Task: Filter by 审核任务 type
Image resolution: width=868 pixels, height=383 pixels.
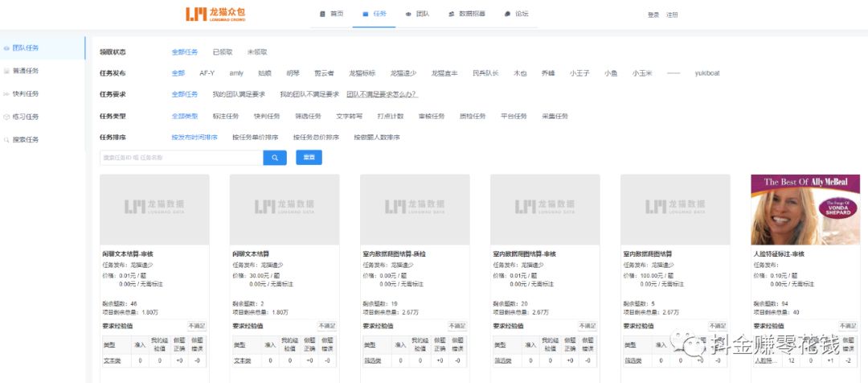Action: tap(432, 117)
